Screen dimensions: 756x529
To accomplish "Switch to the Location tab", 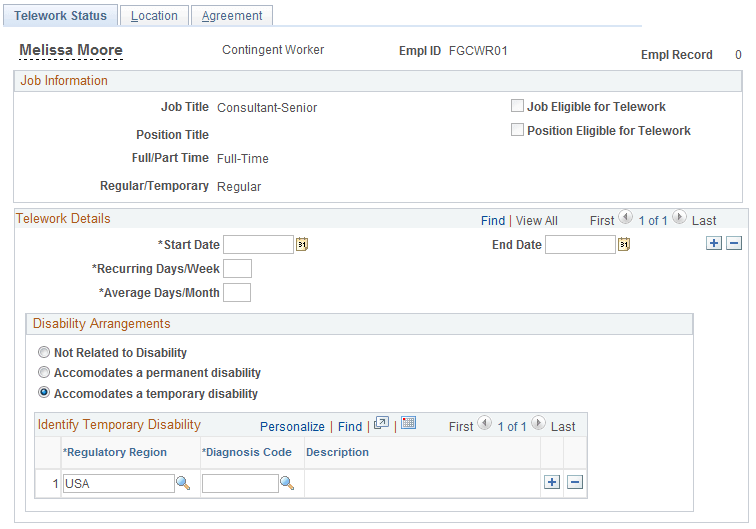I will tap(154, 16).
